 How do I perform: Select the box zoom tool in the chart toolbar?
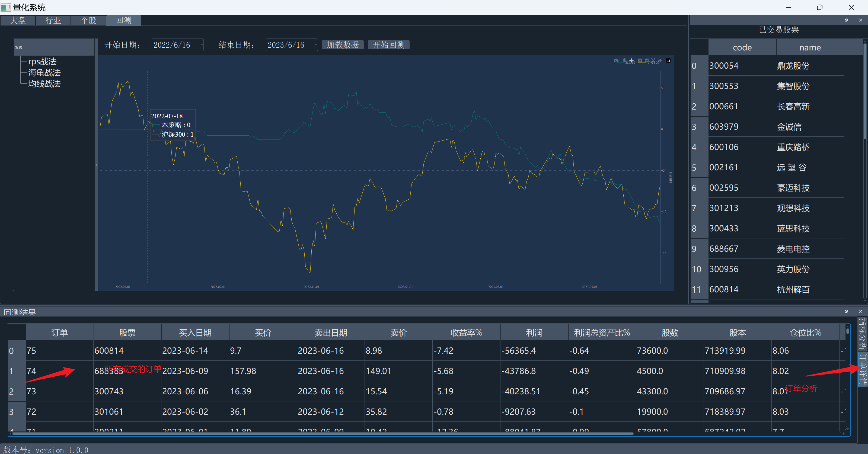(x=625, y=60)
